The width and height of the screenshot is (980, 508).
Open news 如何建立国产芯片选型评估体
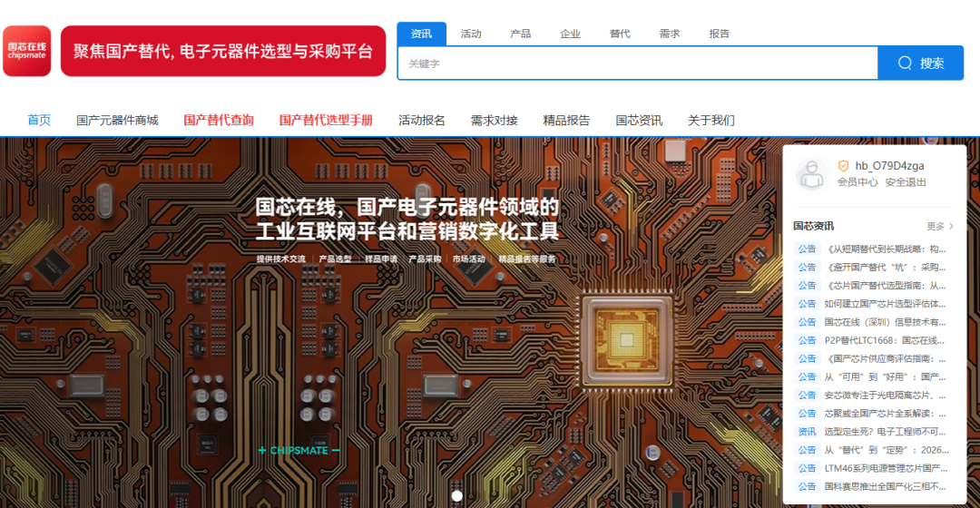coord(885,304)
